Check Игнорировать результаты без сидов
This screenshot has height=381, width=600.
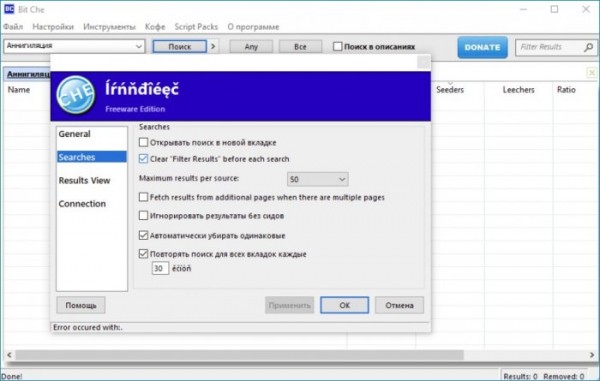pos(143,215)
